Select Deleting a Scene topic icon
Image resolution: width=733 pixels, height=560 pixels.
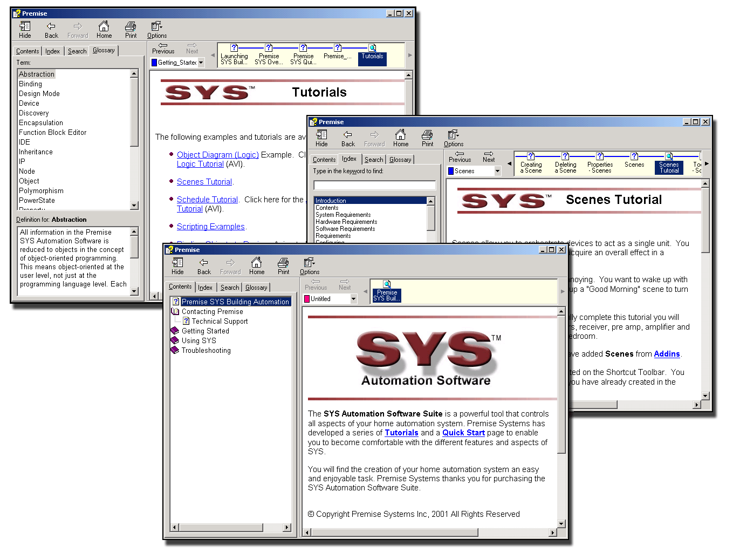pos(565,163)
